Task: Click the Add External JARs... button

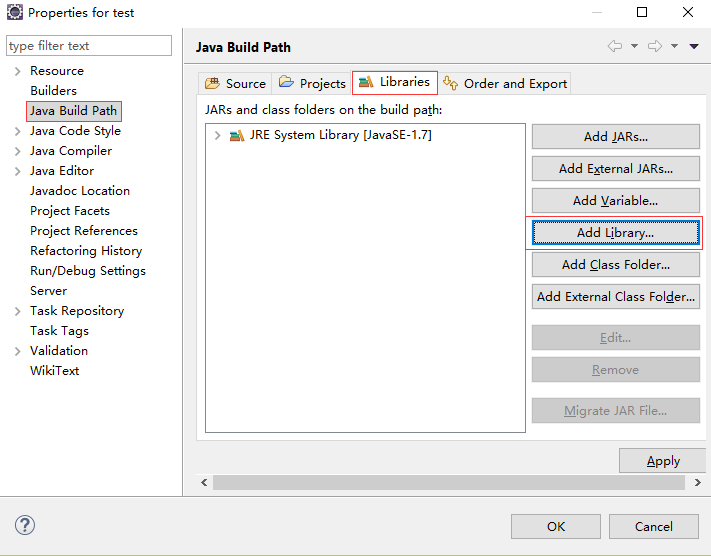Action: click(616, 169)
